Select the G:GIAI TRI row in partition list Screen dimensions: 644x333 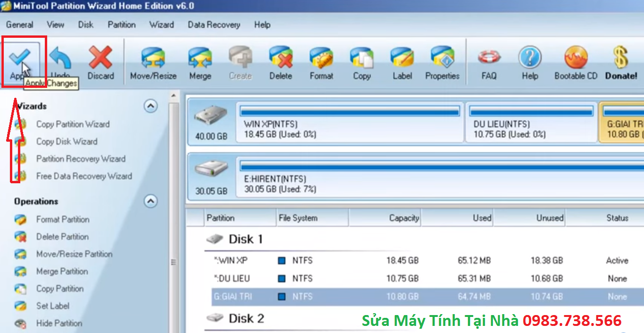pos(427,297)
